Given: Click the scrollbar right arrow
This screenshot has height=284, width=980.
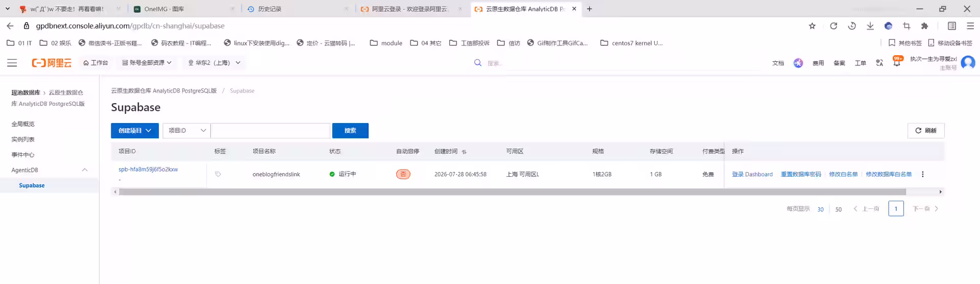Looking at the screenshot, I should tap(941, 192).
